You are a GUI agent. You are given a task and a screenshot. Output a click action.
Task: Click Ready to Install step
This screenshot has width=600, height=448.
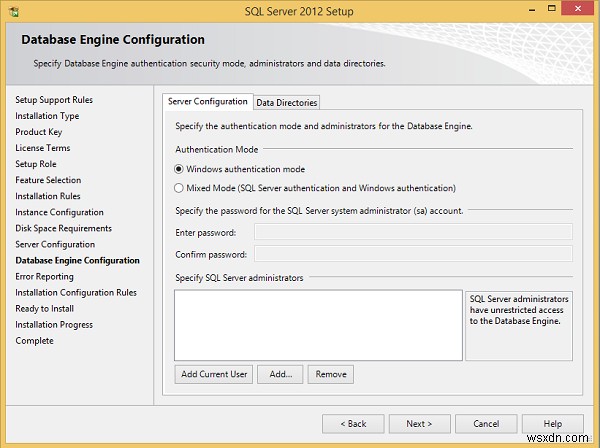point(44,309)
